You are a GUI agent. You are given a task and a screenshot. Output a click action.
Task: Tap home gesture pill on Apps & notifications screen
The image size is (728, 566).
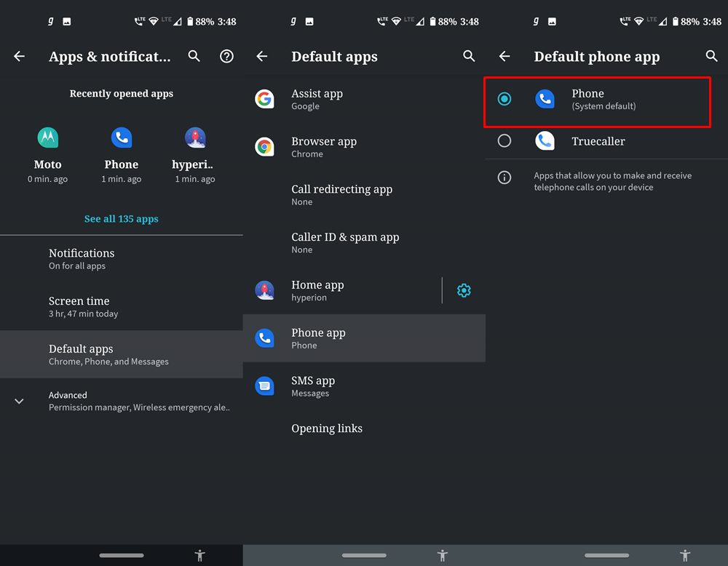[x=121, y=555]
